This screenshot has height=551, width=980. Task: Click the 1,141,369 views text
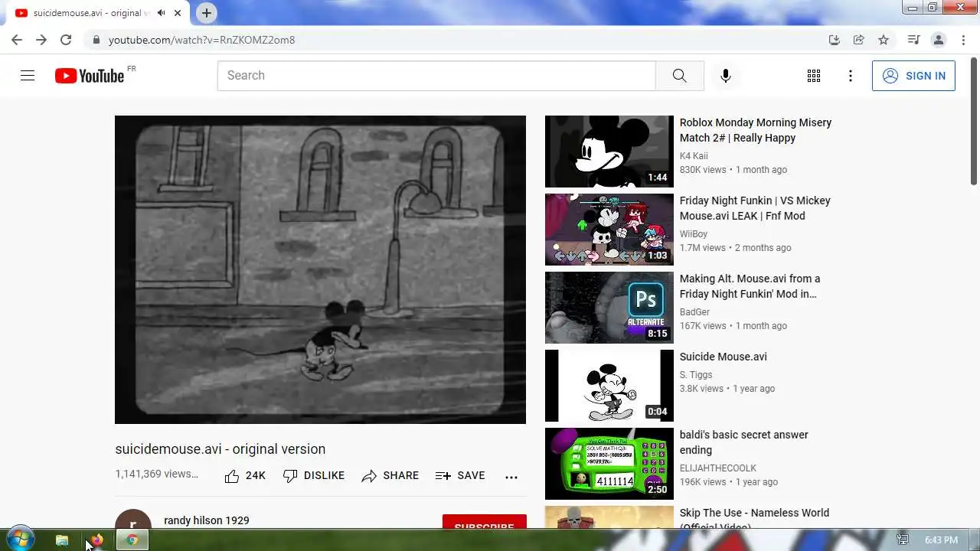click(x=156, y=474)
